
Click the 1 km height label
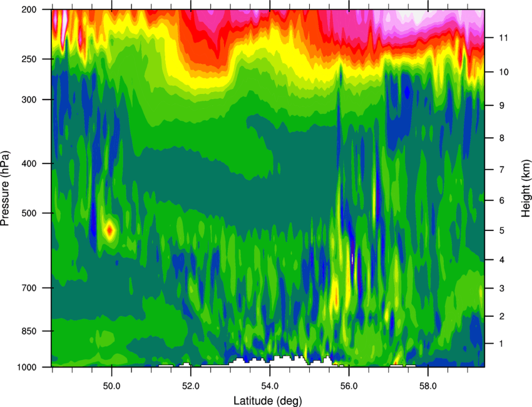(x=501, y=344)
